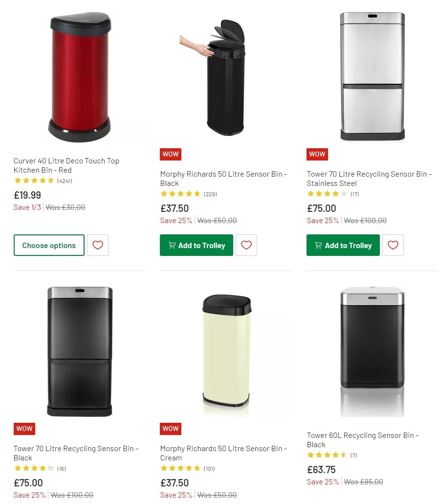Click the heart icon beside Curver 40 Litre bin

click(98, 245)
